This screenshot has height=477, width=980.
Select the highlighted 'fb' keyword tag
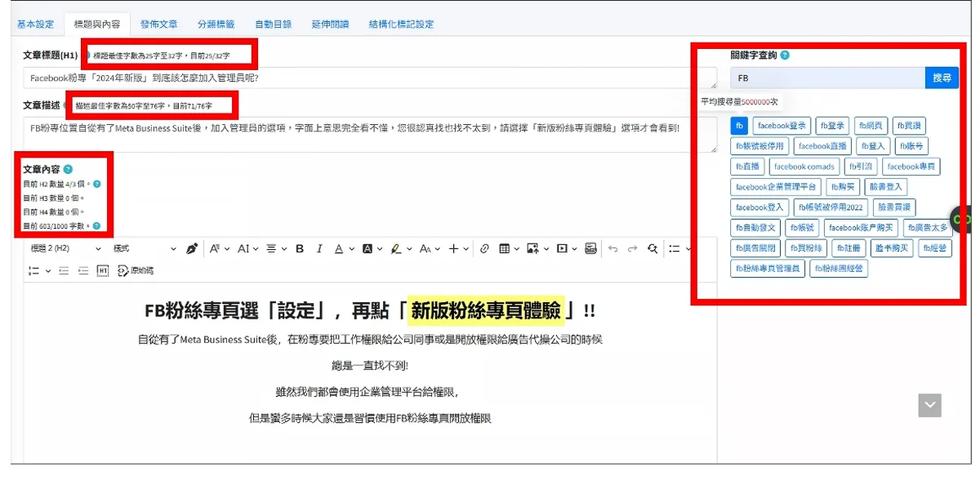coord(738,126)
